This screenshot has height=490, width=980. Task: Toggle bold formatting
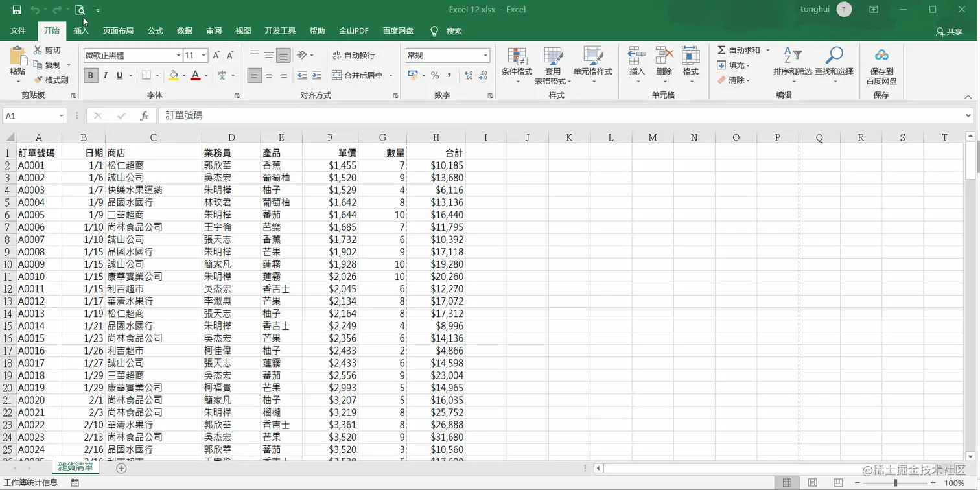(91, 75)
